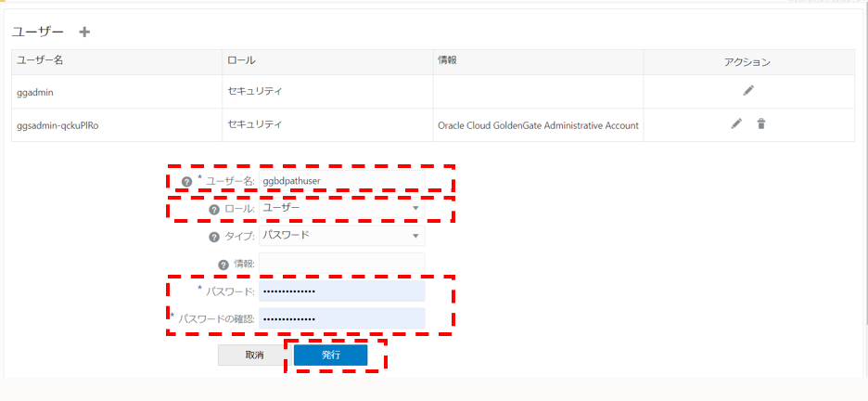Screen dimensions: 868x401
Task: Click Oracle Cloud GoldenGate Administrative Account text
Action: (538, 125)
